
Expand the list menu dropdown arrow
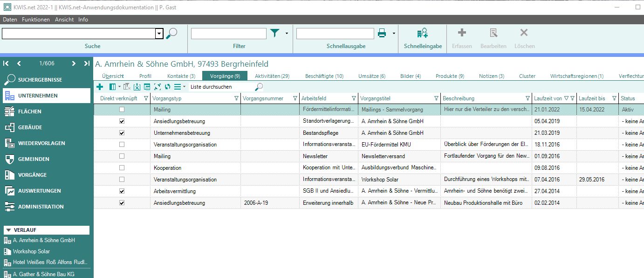[185, 87]
